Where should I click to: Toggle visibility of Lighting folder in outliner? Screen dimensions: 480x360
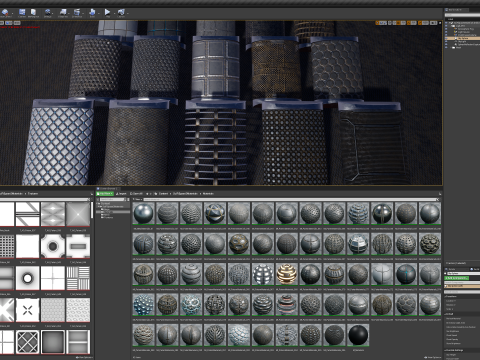(446, 26)
